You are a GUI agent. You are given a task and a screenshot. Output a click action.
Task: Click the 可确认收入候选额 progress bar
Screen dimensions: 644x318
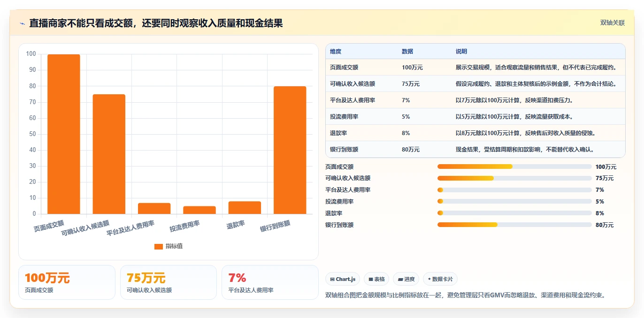514,178
